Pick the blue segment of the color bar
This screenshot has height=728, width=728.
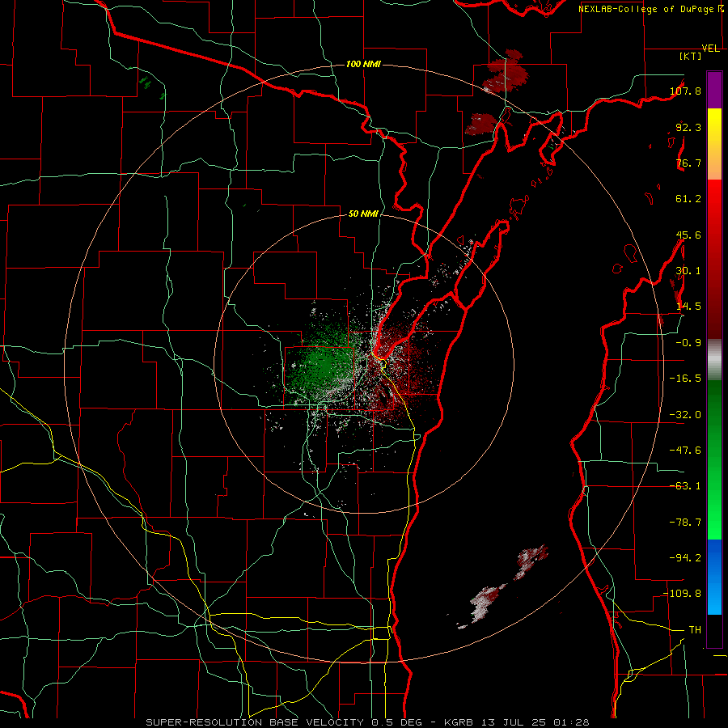714,577
